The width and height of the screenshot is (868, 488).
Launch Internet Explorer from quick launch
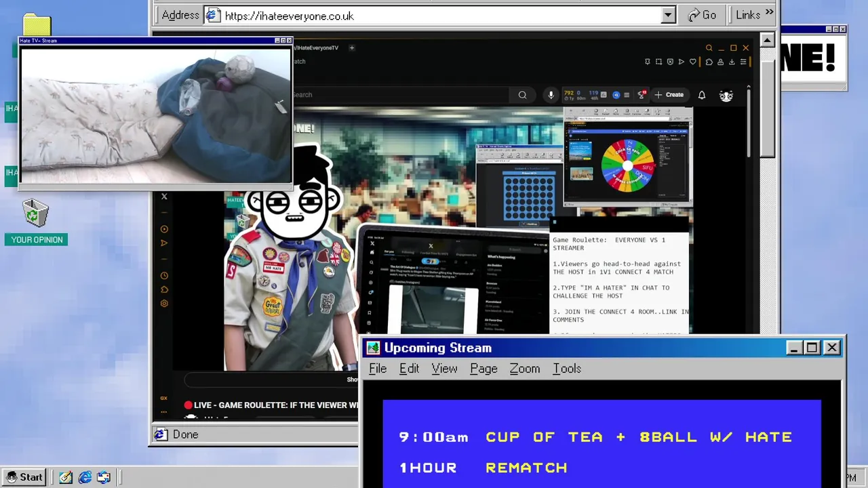point(85,477)
